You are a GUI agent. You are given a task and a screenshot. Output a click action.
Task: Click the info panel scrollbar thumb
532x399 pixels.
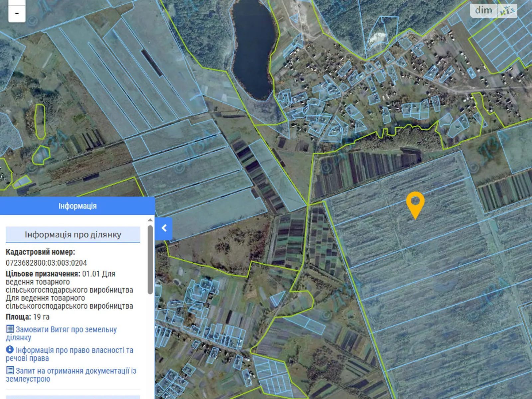point(150,259)
